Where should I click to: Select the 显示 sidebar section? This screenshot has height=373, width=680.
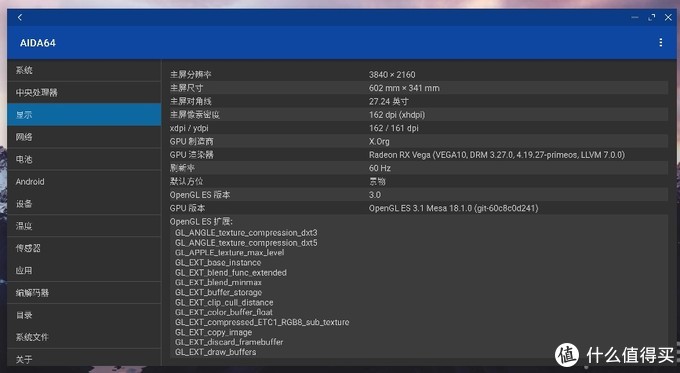pyautogui.click(x=84, y=115)
